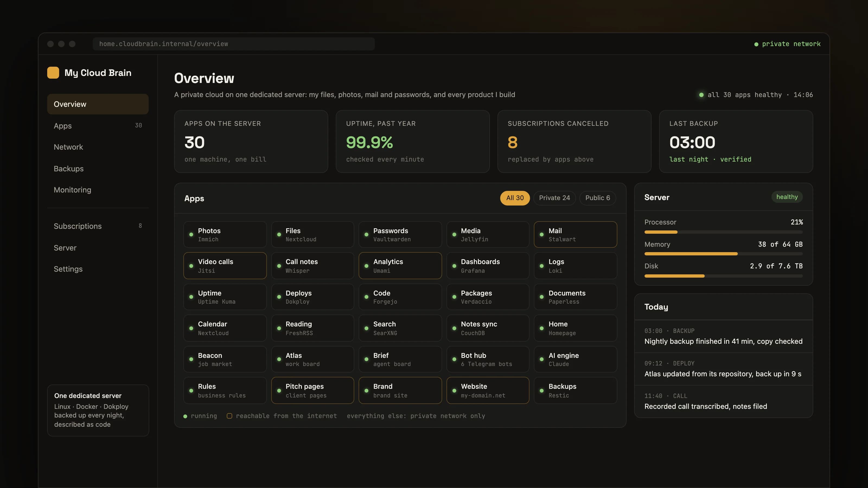This screenshot has width=868, height=488.
Task: Open the Code Forgejo card
Action: coord(400,297)
